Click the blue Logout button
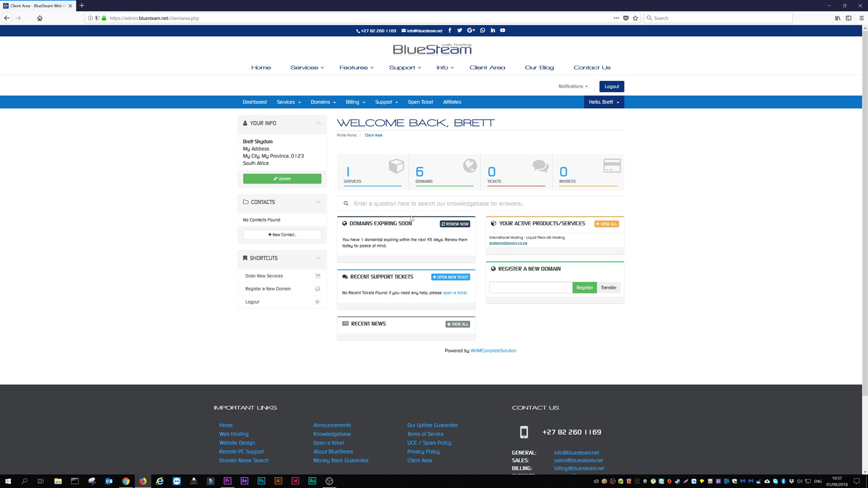868x488 pixels. point(611,86)
